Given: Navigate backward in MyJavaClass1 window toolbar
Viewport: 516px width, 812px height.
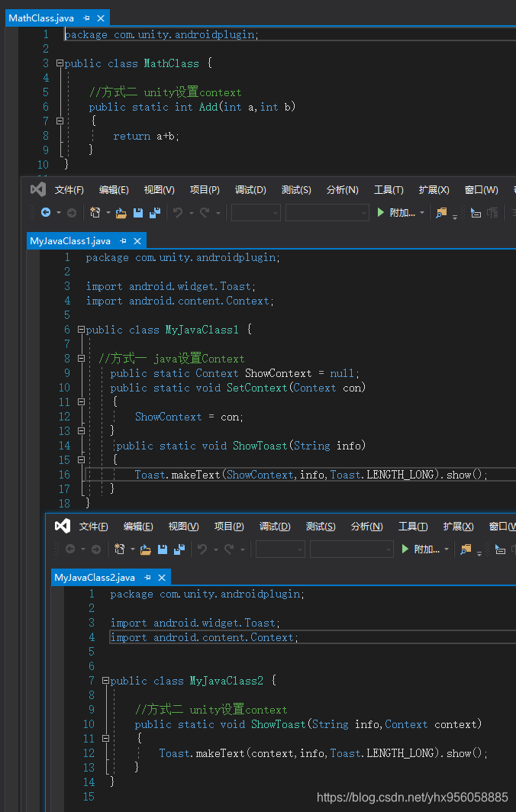Looking at the screenshot, I should pos(46,212).
